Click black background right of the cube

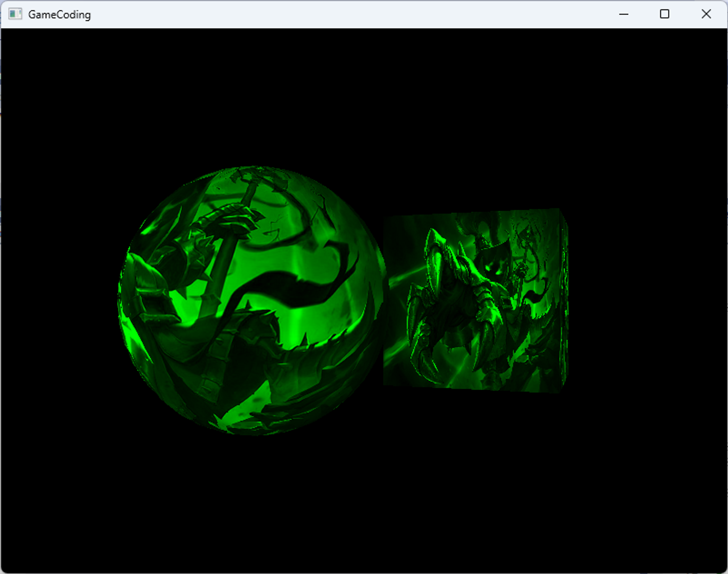648,302
